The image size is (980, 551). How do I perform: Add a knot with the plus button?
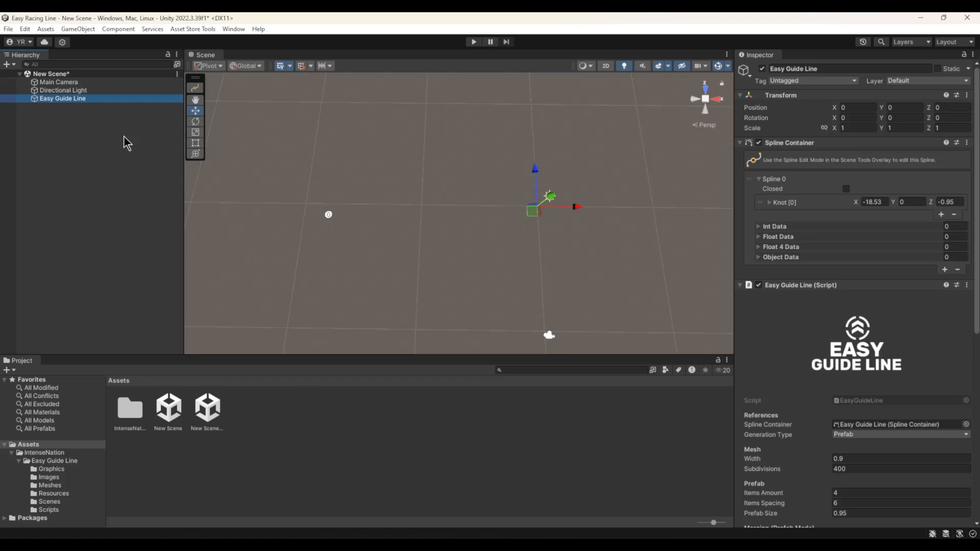click(x=941, y=215)
